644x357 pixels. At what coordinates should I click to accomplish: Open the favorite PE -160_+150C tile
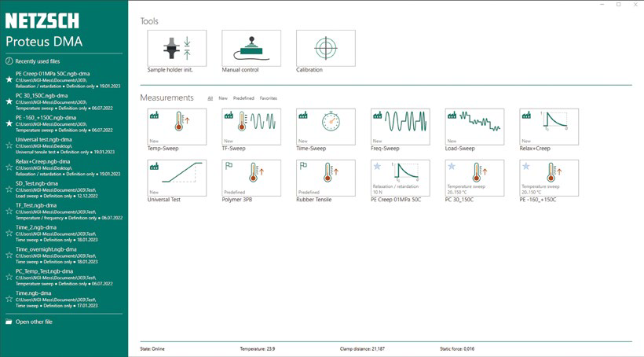[x=549, y=178]
